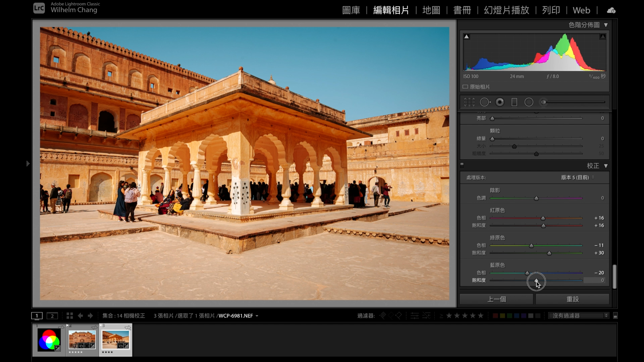Viewport: 644px width, 362px height.
Task: Toggle shadow clipping indicator on histogram
Action: tap(466, 37)
